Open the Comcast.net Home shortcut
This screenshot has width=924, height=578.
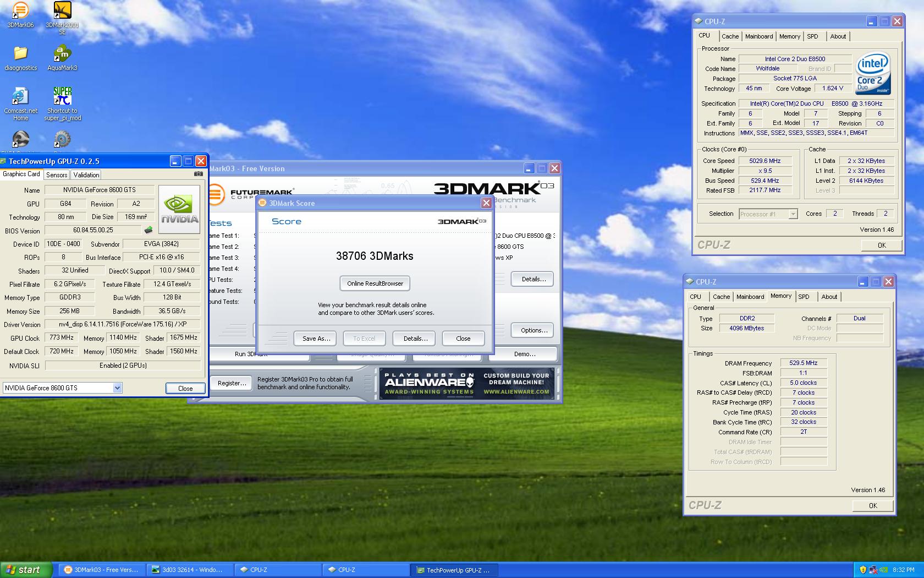[x=20, y=104]
